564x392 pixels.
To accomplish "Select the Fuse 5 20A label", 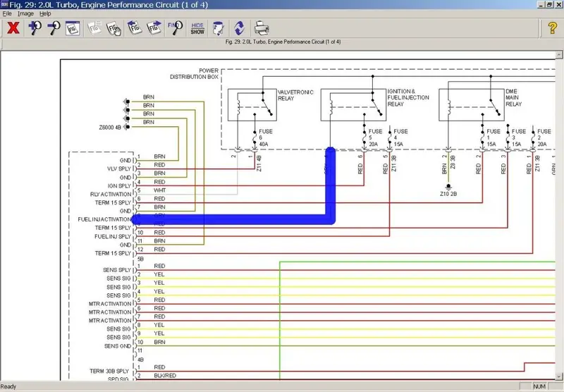I will 375,137.
